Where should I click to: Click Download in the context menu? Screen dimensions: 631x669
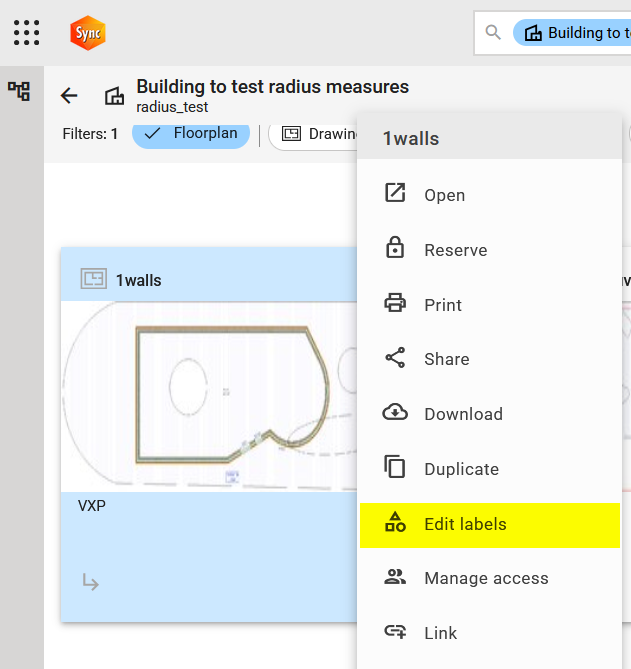pos(463,414)
